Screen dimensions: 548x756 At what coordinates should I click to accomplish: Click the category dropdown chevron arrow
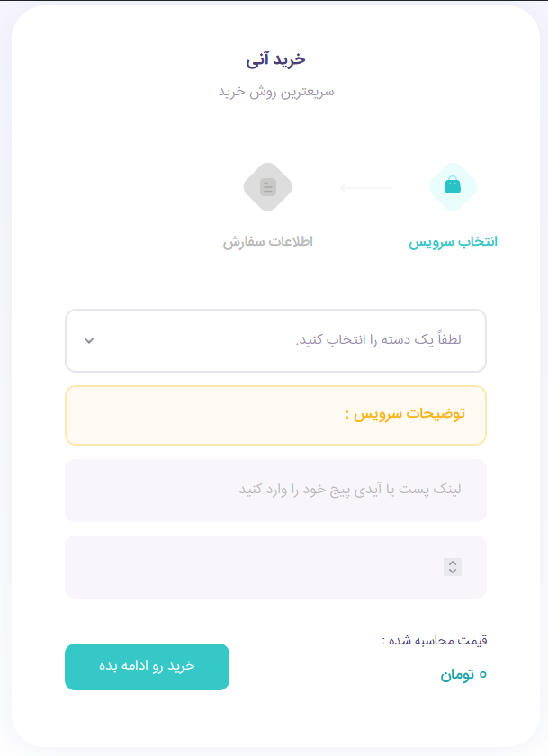(x=89, y=340)
